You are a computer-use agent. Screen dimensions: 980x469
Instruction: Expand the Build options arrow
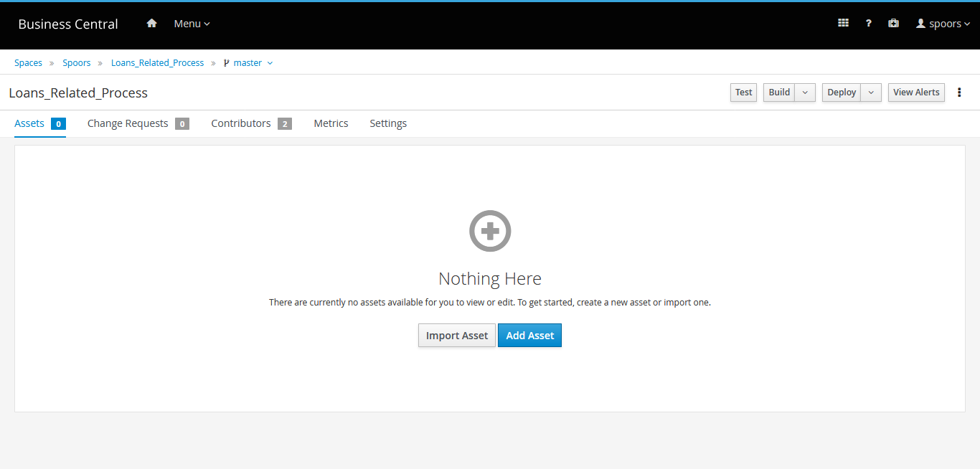(805, 93)
